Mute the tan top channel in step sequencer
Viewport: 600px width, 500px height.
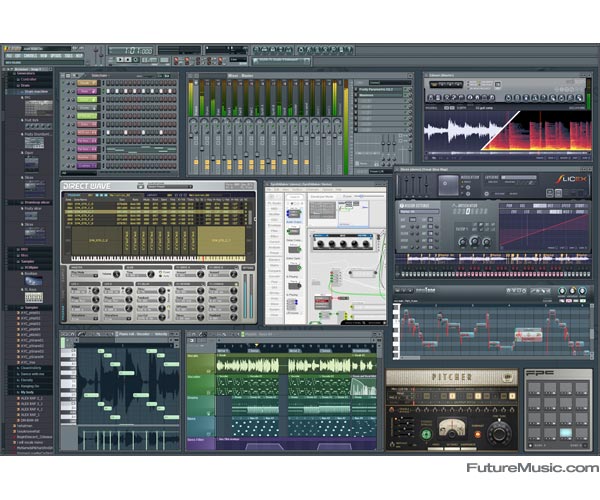(63, 83)
